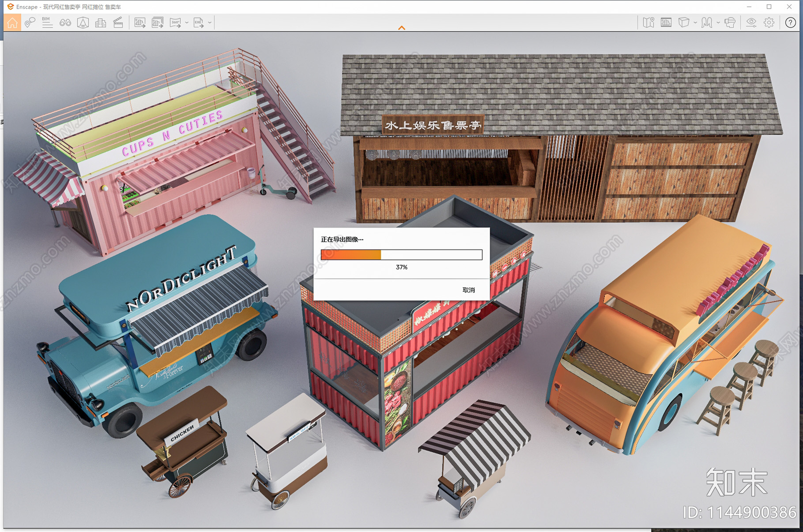
Task: Click the Enscape logo in title bar
Action: 11,7
